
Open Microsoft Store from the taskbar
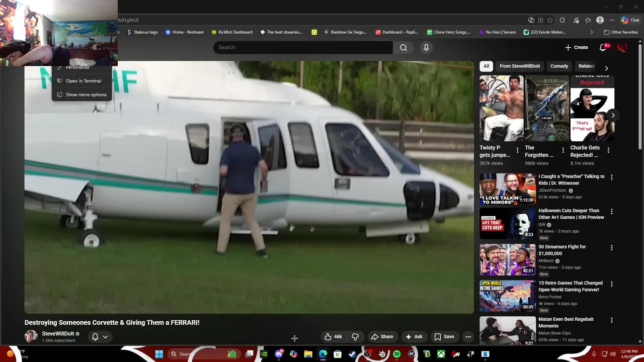(338, 354)
